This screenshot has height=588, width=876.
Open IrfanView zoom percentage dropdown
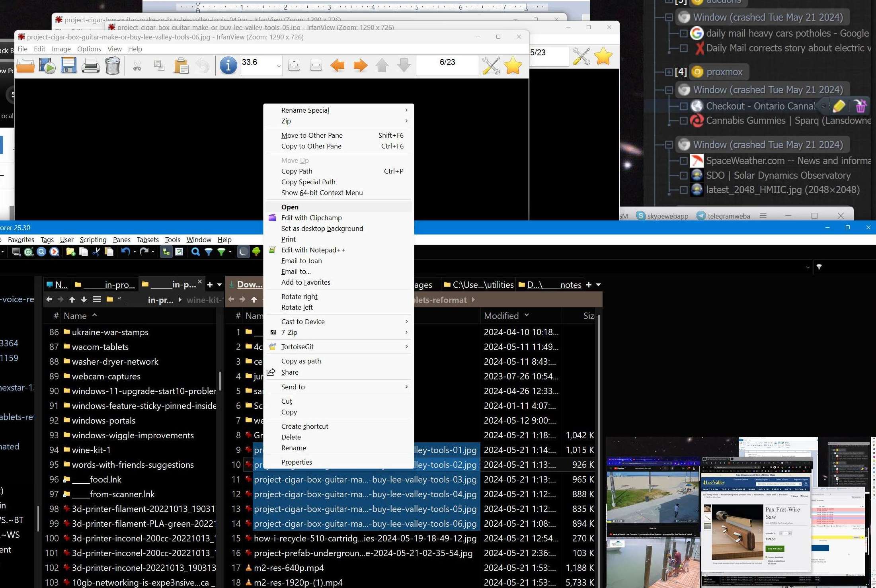(x=279, y=66)
